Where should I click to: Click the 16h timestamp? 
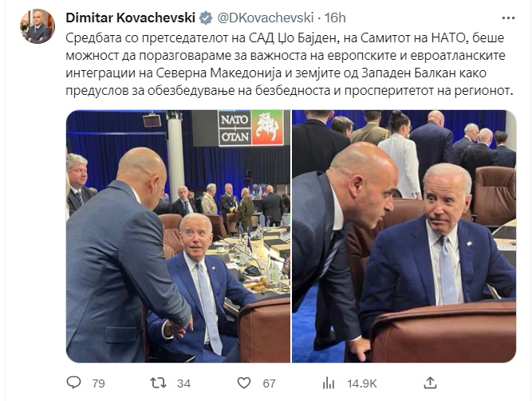tap(335, 18)
